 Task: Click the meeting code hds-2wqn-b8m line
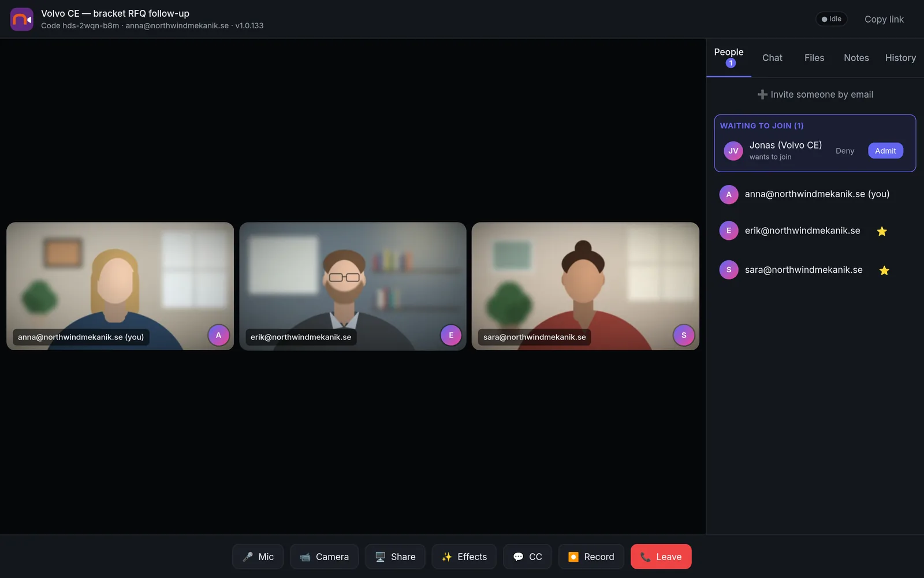tap(152, 26)
